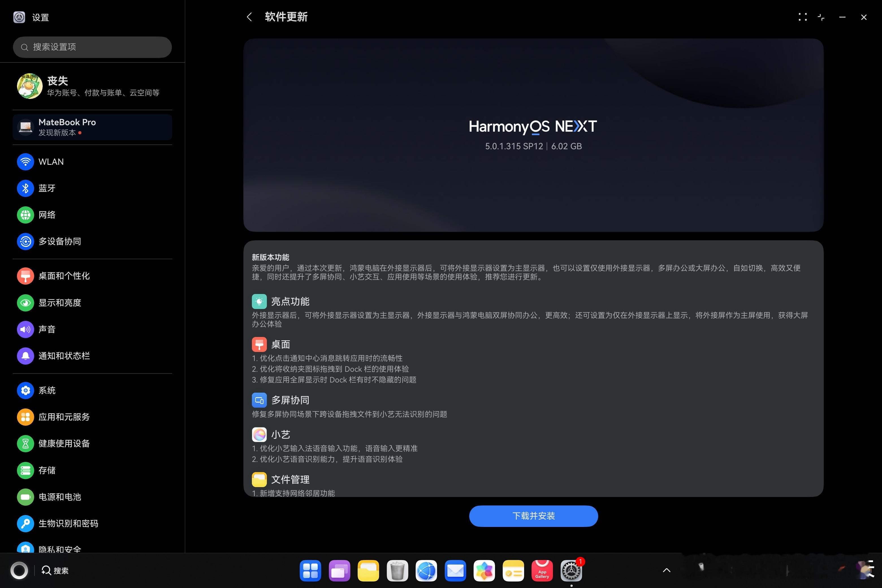The width and height of the screenshot is (882, 588).
Task: Open the file manager folder in dock
Action: point(368,571)
